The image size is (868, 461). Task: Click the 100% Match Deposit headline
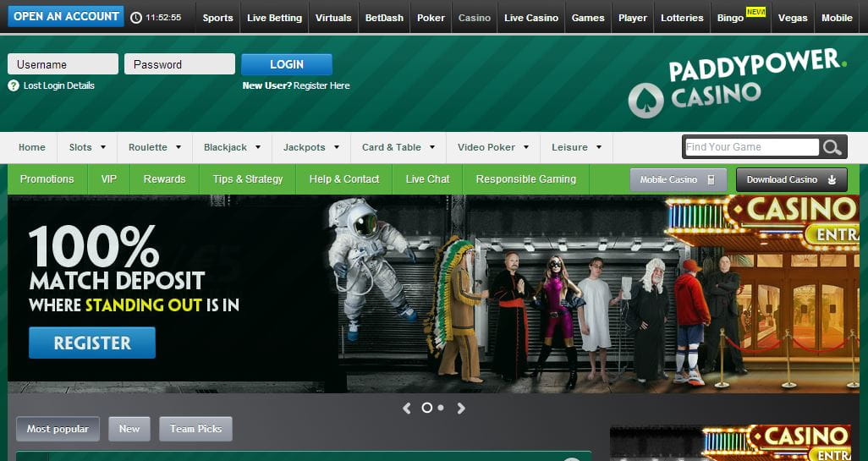point(117,258)
